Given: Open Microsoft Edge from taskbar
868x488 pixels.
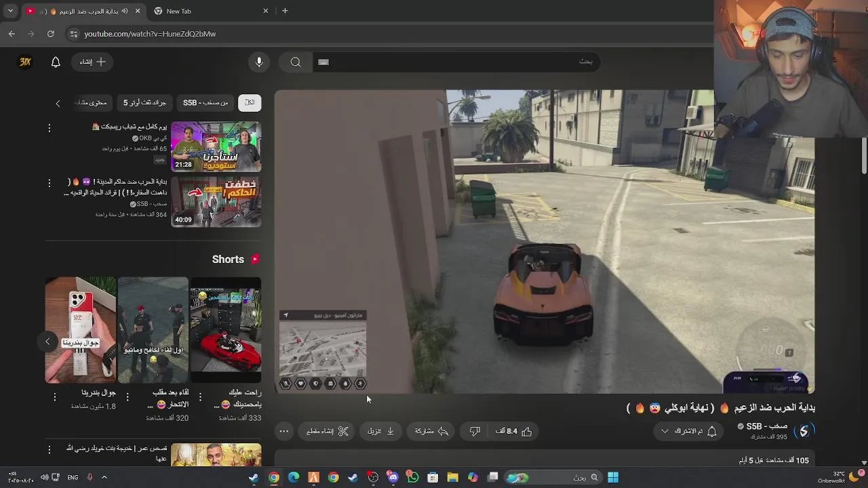Looking at the screenshot, I should coord(294,477).
